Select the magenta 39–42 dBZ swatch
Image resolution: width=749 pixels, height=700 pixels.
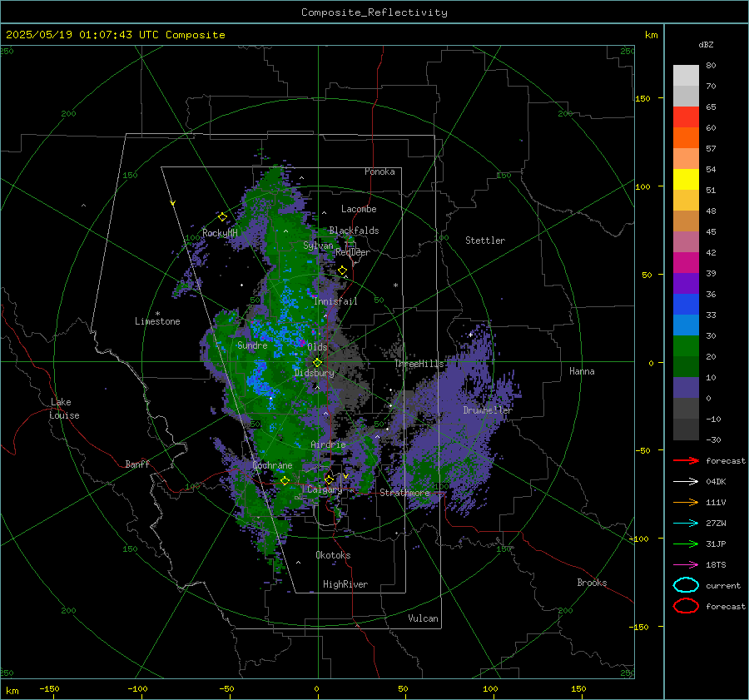(686, 263)
